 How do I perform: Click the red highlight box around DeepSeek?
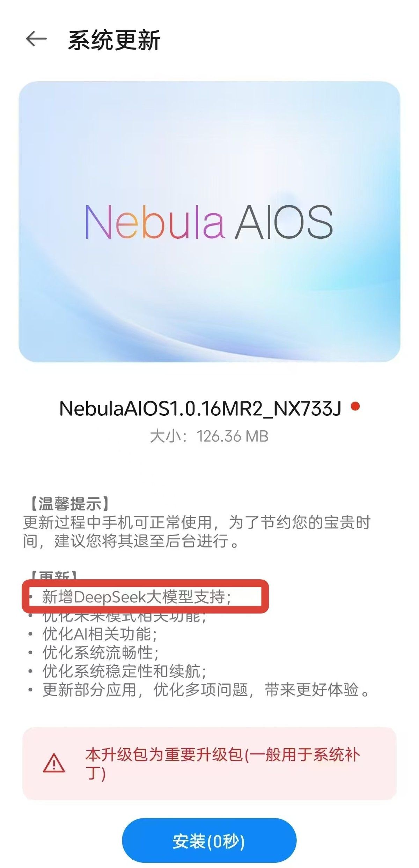tap(145, 596)
